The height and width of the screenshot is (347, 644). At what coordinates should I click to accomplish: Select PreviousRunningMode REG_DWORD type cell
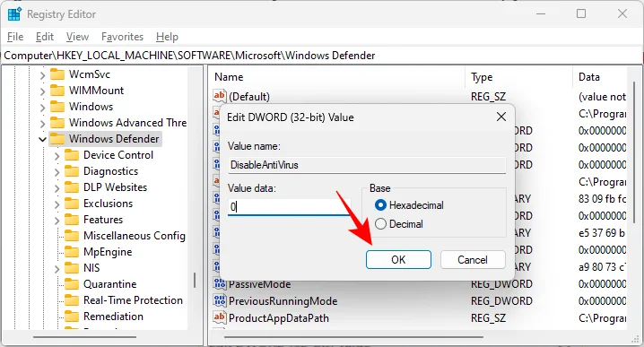pyautogui.click(x=501, y=301)
